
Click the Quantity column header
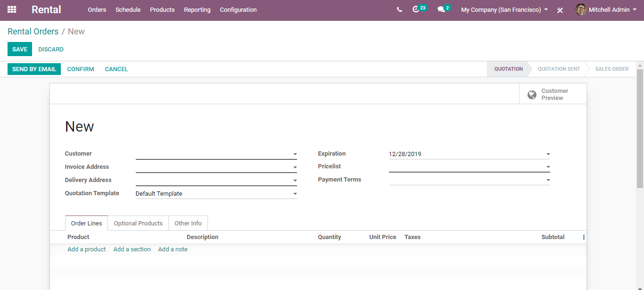pyautogui.click(x=329, y=237)
